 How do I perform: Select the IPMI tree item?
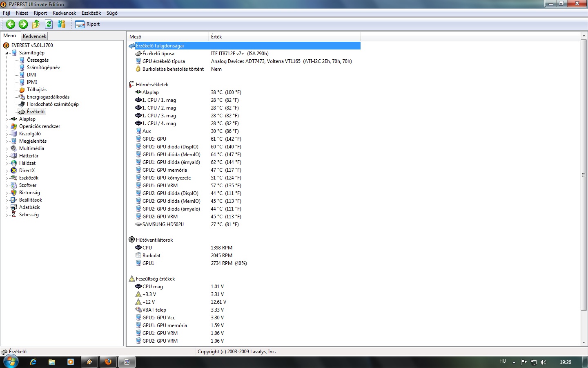click(x=32, y=82)
